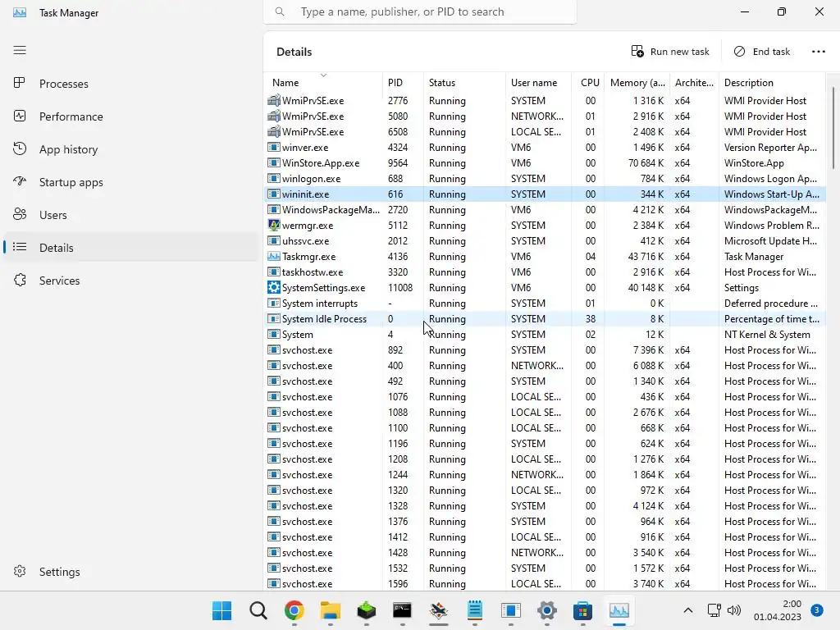840x630 pixels.
Task: Click the uhssvc.exe process icon
Action: pyautogui.click(x=274, y=240)
